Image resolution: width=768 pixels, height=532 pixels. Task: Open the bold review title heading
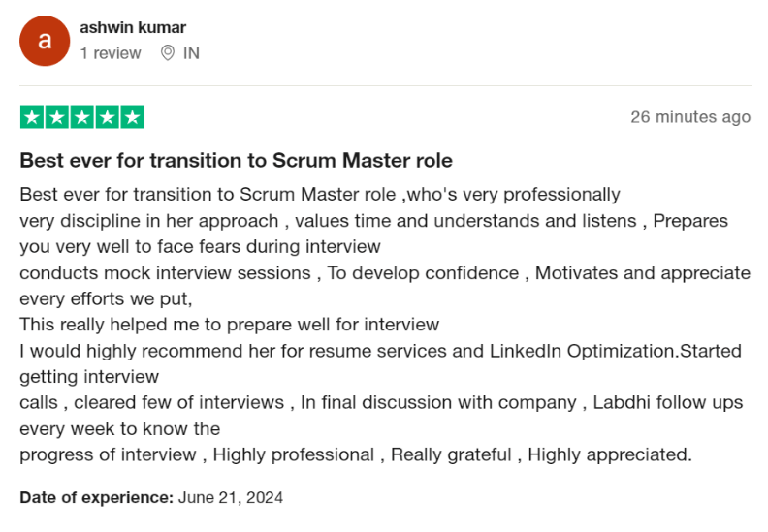pos(236,160)
